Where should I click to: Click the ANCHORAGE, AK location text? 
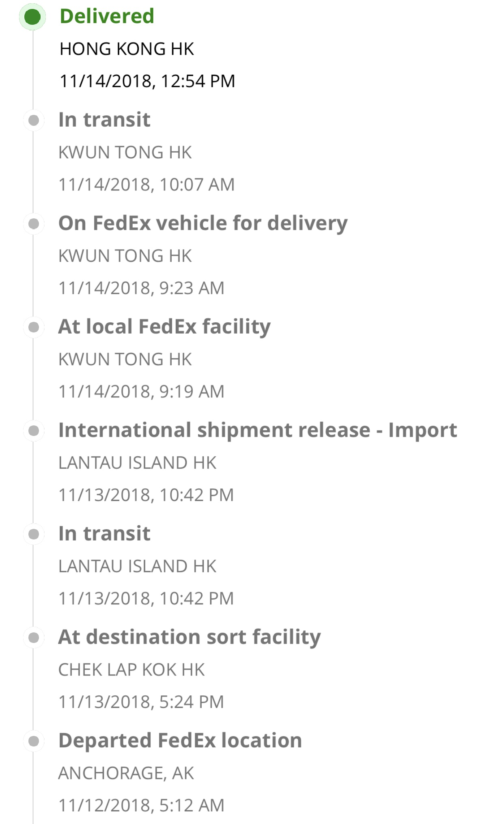coord(126,773)
